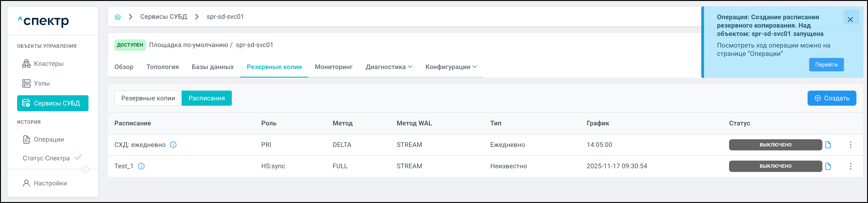Expand the Конфигурации dropdown

pyautogui.click(x=451, y=67)
